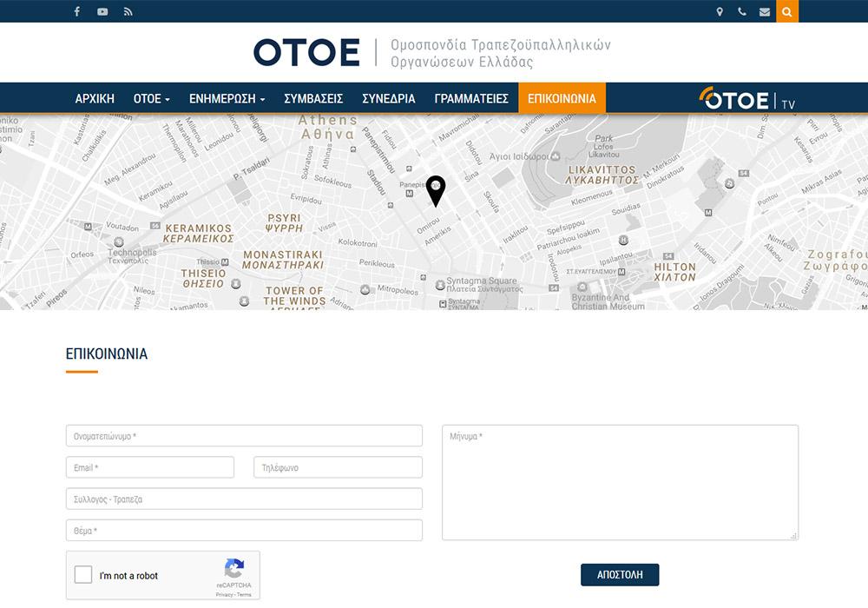
Task: Expand the ΕΝΗΜΕΡΩΣΗ dropdown menu
Action: click(227, 98)
